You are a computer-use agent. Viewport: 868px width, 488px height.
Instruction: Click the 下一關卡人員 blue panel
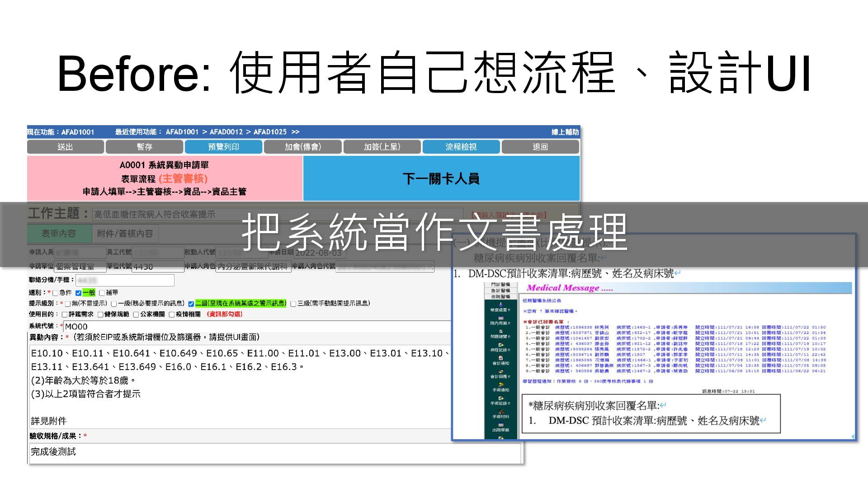(x=441, y=178)
